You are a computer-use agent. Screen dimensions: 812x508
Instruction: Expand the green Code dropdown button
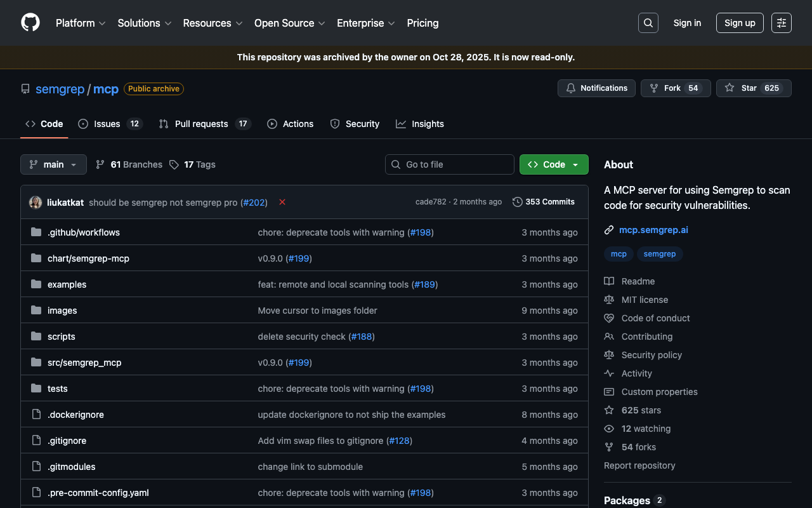point(554,164)
